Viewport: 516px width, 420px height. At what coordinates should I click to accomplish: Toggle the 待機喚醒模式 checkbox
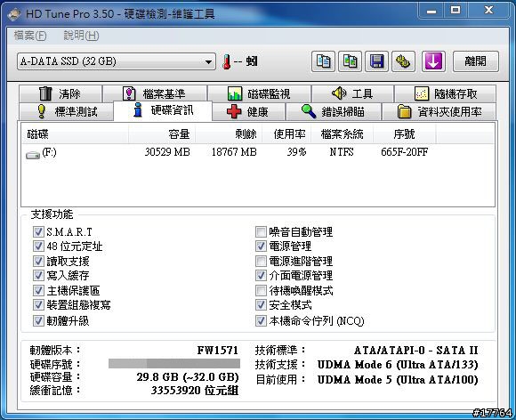pos(261,290)
